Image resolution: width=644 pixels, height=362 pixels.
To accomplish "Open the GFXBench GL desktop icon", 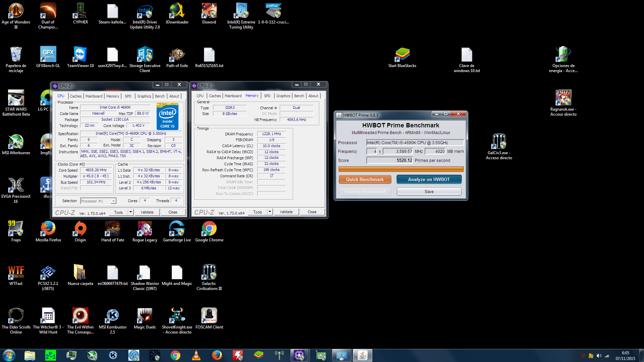I will [48, 57].
